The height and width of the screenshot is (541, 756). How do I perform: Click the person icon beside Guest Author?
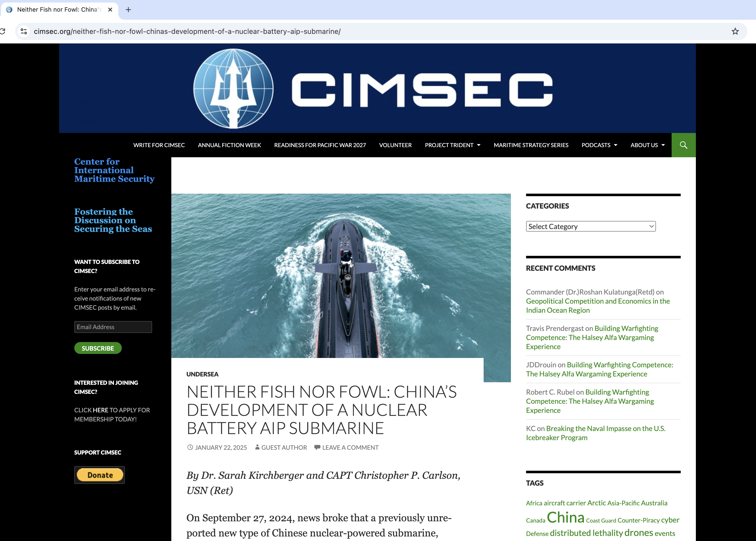click(x=257, y=447)
